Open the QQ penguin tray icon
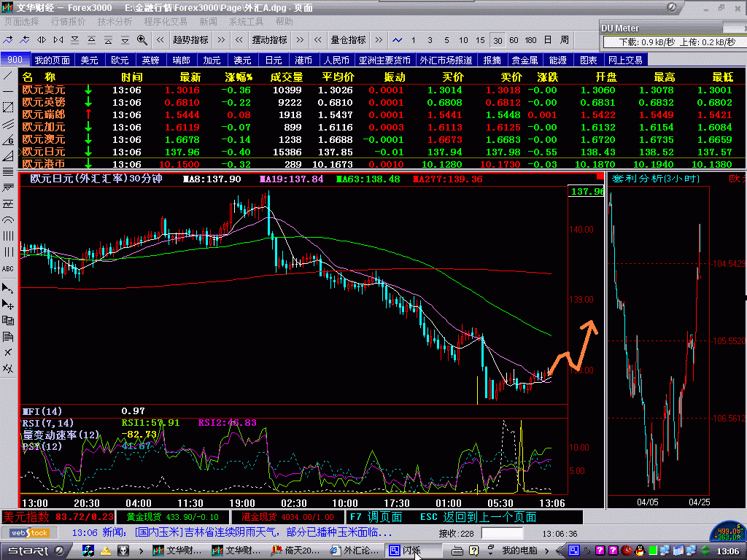 click(x=639, y=551)
